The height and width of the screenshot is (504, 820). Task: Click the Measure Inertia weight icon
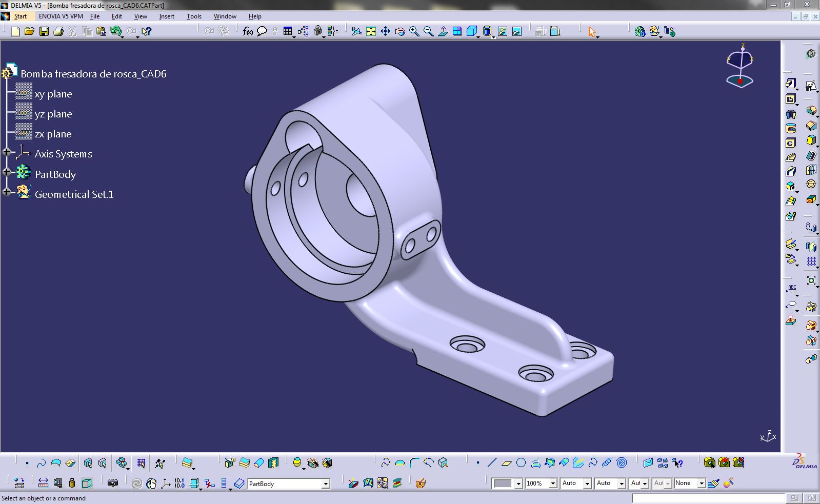coord(72,483)
